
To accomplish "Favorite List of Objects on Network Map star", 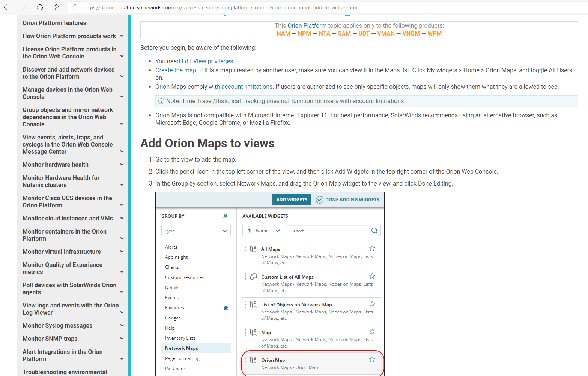I will pos(372,304).
